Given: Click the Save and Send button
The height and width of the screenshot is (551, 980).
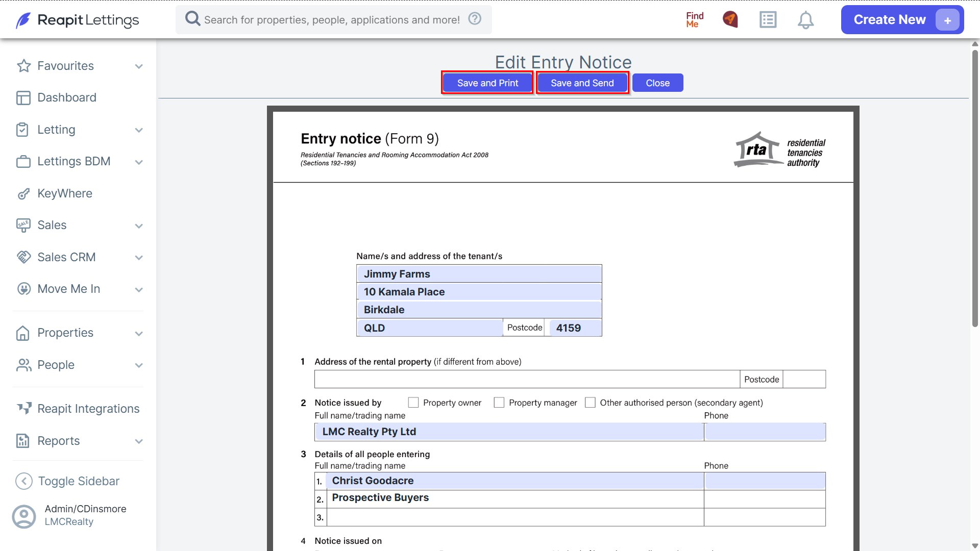Looking at the screenshot, I should pos(582,83).
